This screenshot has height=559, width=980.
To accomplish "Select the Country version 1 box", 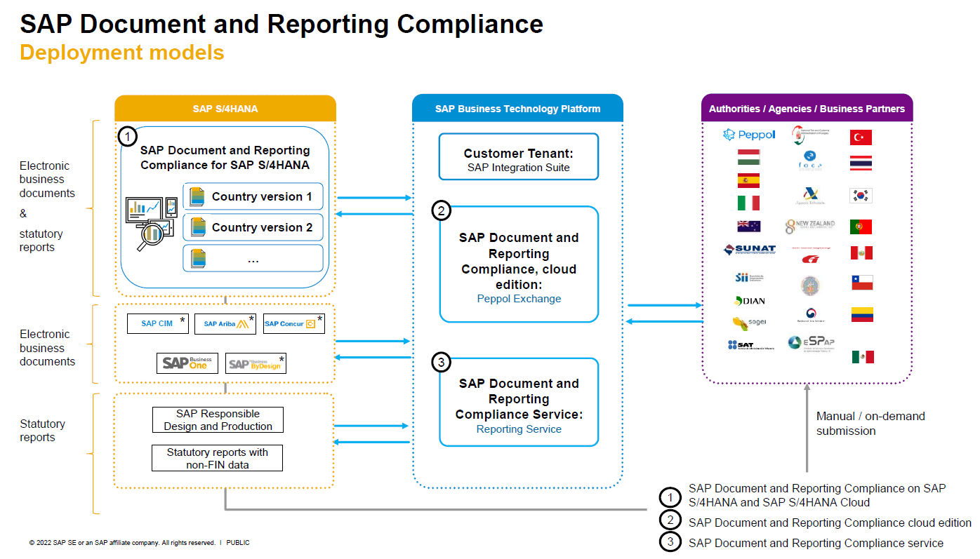I will point(253,197).
